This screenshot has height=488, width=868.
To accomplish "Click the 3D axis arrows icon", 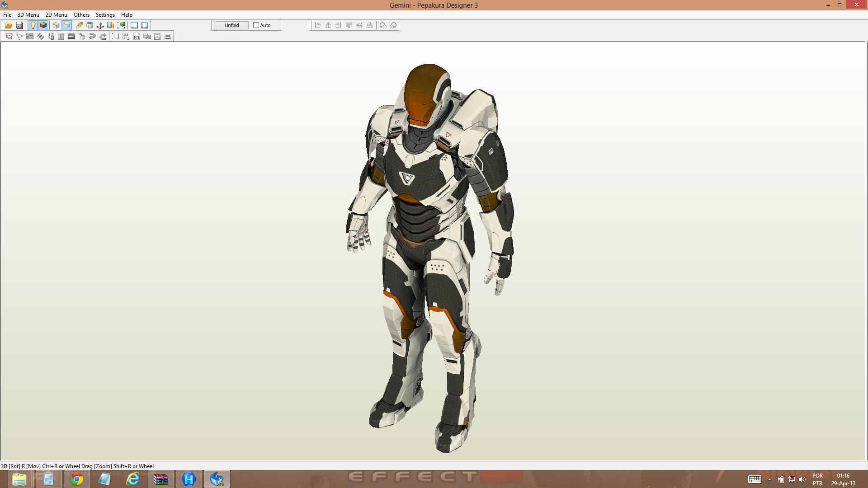I will tap(100, 25).
